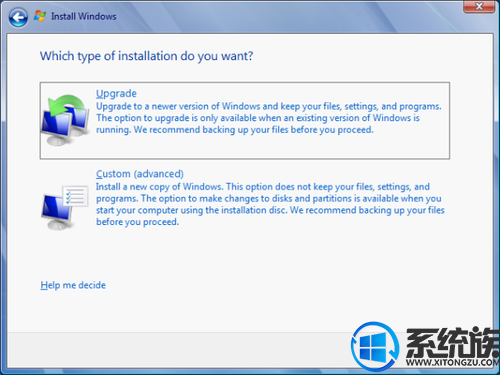500x375 pixels.
Task: Go back with the blue arrow button
Action: [x=18, y=17]
